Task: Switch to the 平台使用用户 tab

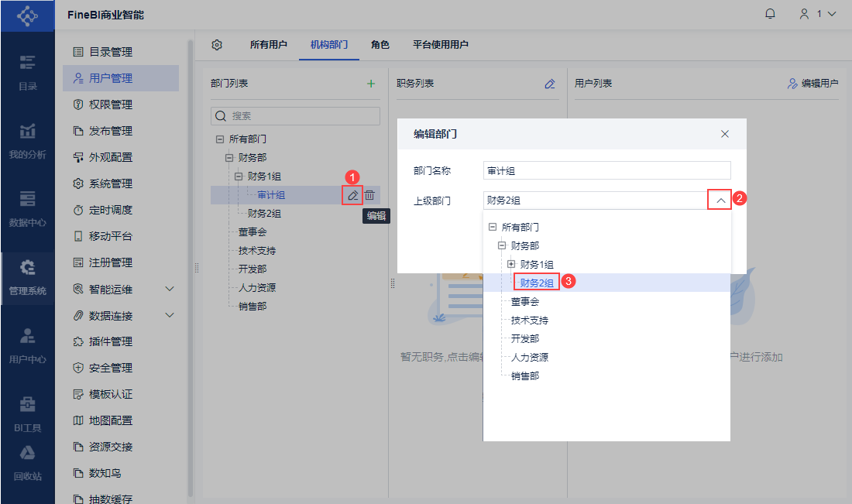Action: click(x=441, y=45)
